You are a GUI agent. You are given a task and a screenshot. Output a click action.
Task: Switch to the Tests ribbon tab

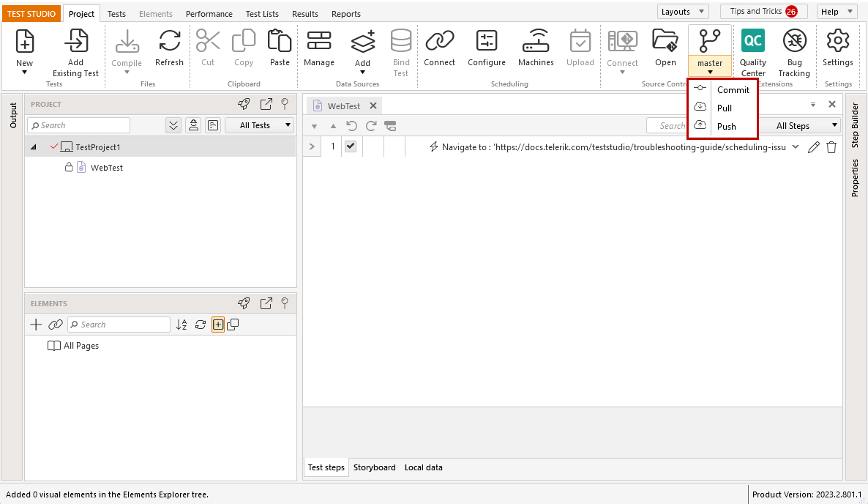click(116, 14)
